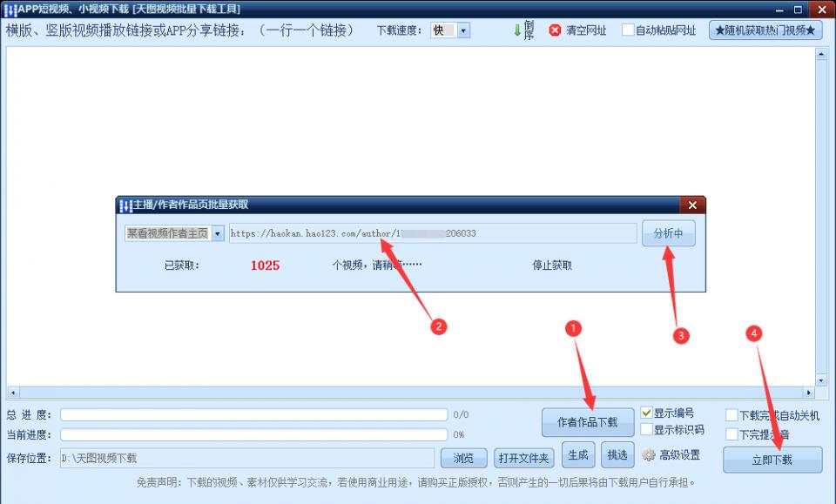Click 停止获取 to stop fetching

(552, 265)
